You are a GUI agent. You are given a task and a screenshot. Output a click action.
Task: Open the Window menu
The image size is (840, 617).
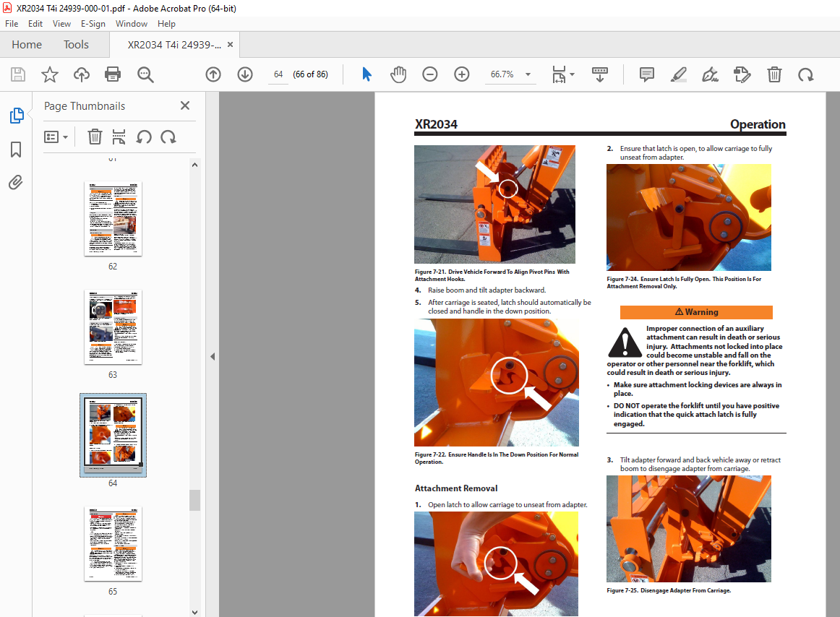coord(132,24)
